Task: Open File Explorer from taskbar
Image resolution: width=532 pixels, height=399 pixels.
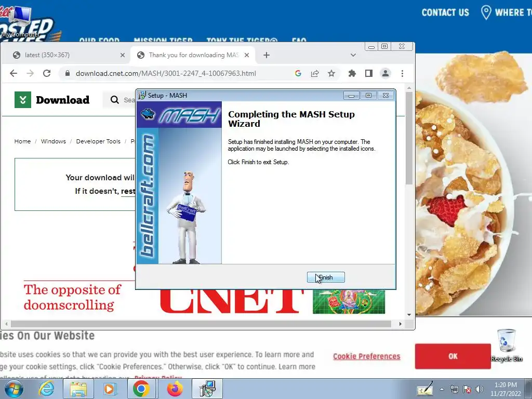Action: 78,389
